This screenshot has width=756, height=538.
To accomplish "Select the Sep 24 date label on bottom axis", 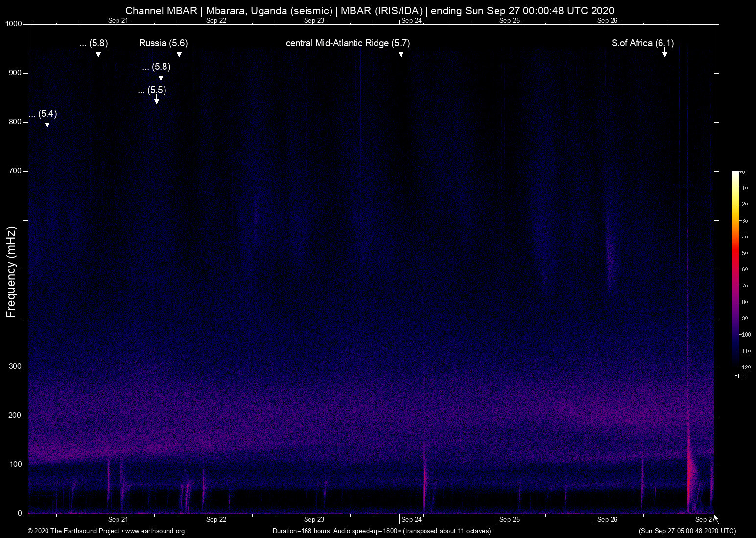I will pyautogui.click(x=411, y=519).
